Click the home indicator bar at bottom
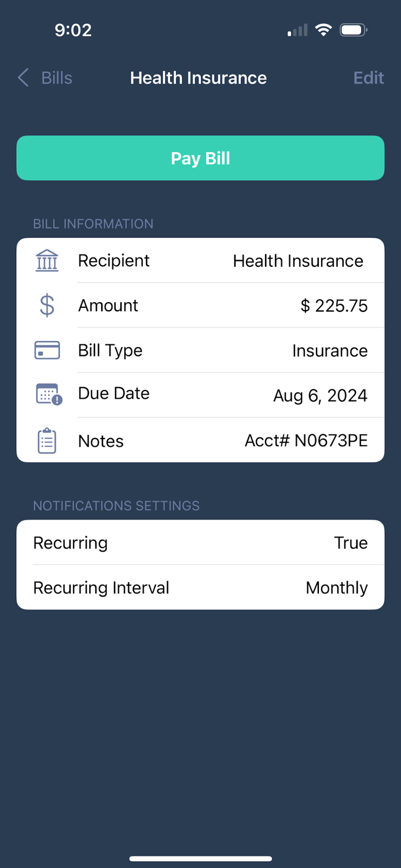 pyautogui.click(x=200, y=859)
